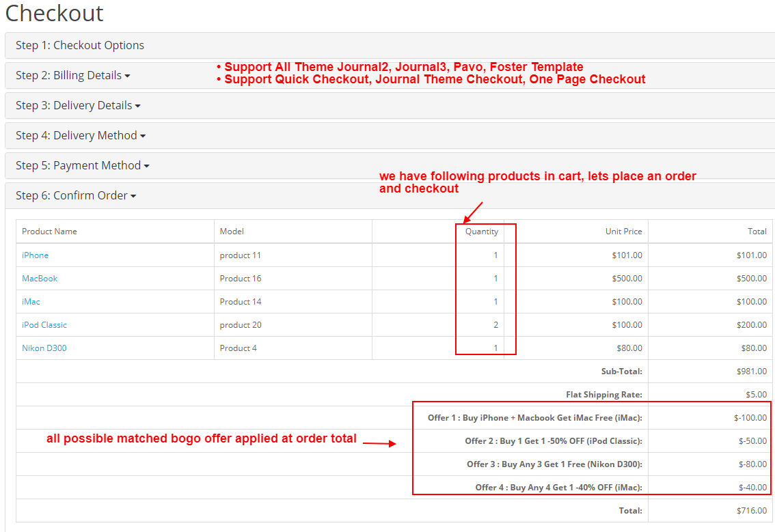This screenshot has width=775, height=532.
Task: Click the Offer 3 discount $-80.00
Action: [x=752, y=464]
